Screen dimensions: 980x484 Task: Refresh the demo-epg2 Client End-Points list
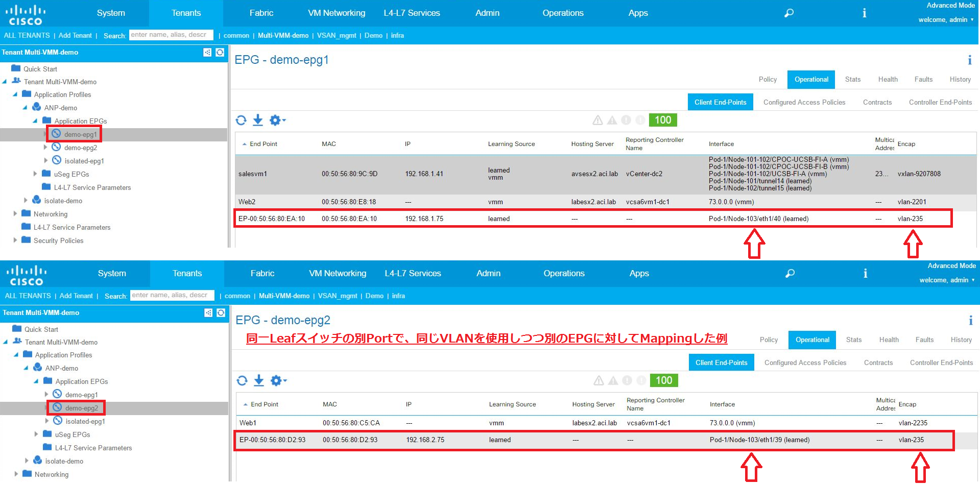pos(242,381)
